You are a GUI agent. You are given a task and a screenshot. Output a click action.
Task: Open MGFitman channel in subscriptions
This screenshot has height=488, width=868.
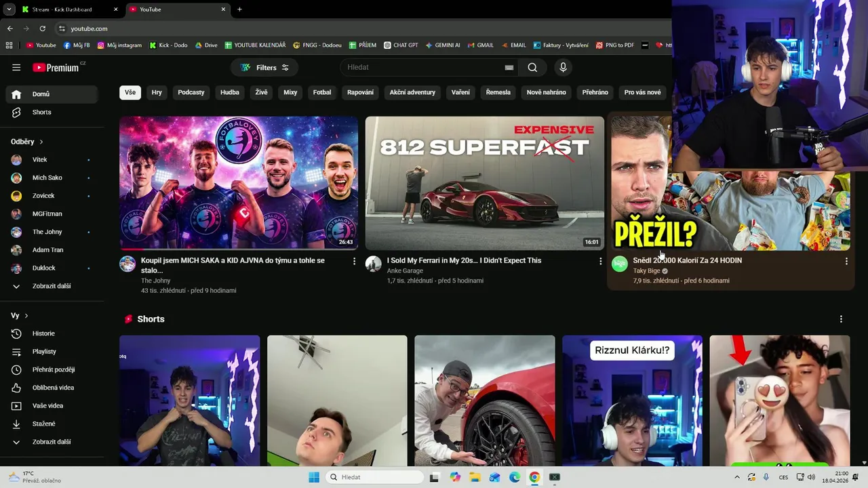coord(52,213)
